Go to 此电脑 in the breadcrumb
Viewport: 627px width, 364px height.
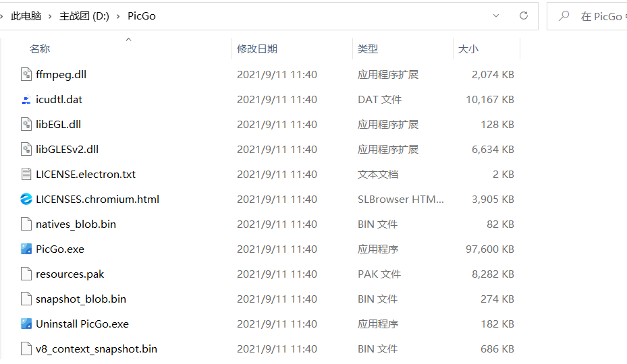click(x=26, y=16)
